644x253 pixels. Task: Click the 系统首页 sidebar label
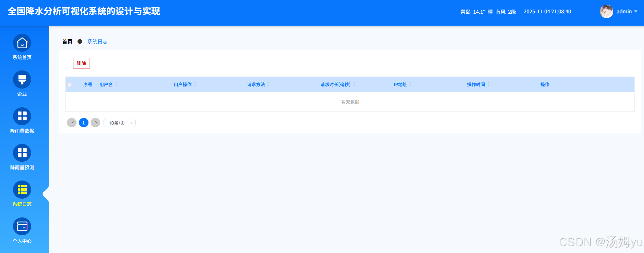tap(22, 57)
